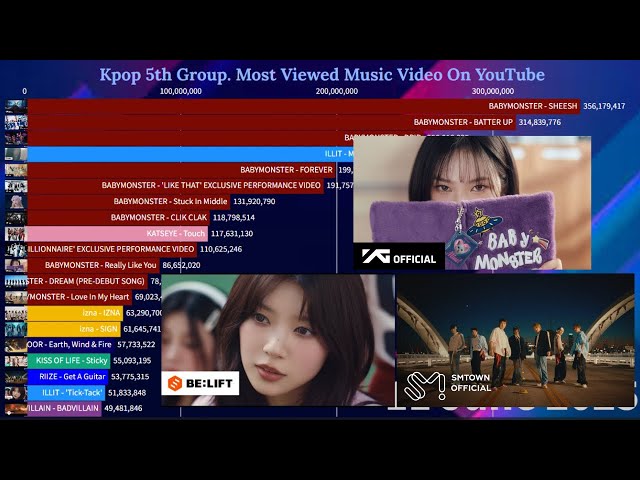This screenshot has height=480, width=640.
Task: Click the view count 51,833,848
Action: tap(127, 393)
